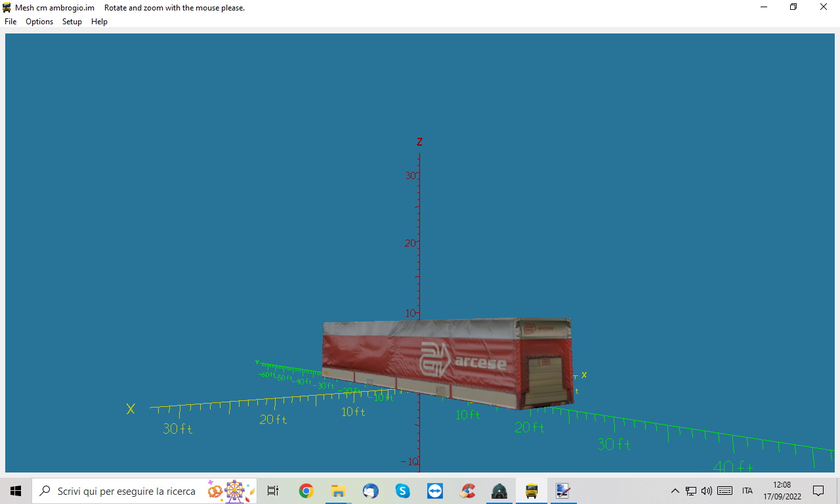Click the yellow 30 ft axis marker
This screenshot has width=840, height=504.
(x=178, y=429)
